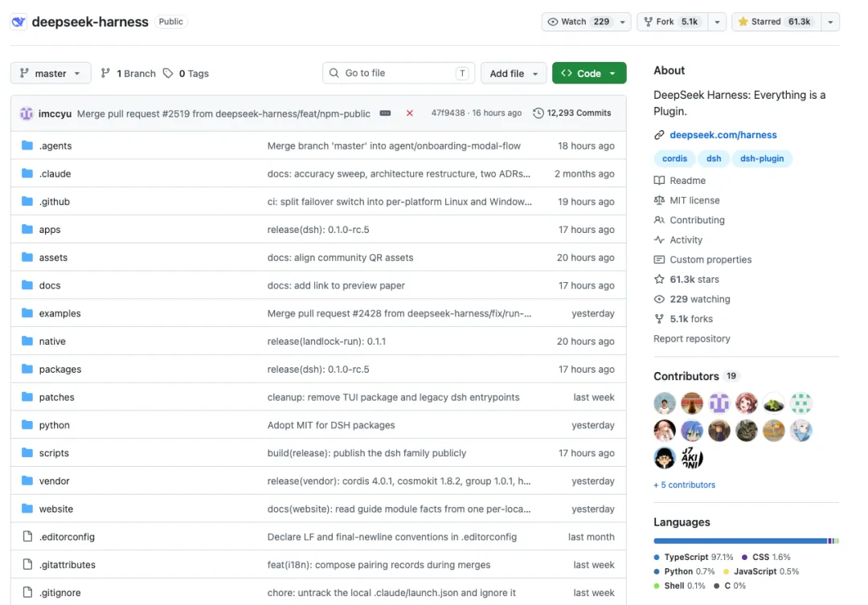Click the folder icon next to vendor
The height and width of the screenshot is (605, 868).
pos(27,480)
